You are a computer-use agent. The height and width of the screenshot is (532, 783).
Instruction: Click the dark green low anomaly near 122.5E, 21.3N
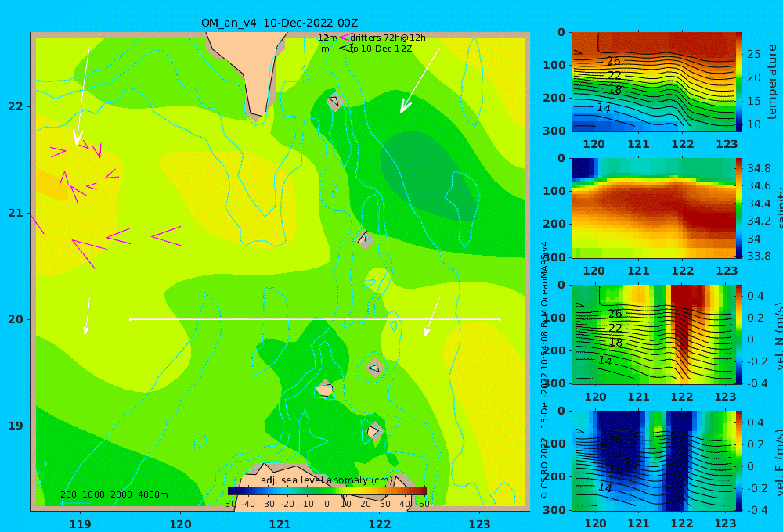(x=429, y=174)
